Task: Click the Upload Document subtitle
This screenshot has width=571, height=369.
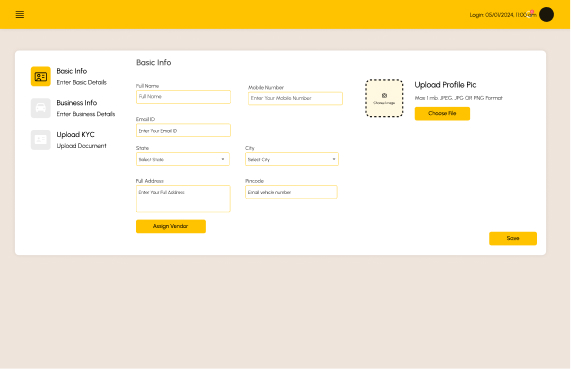Action: tap(82, 146)
